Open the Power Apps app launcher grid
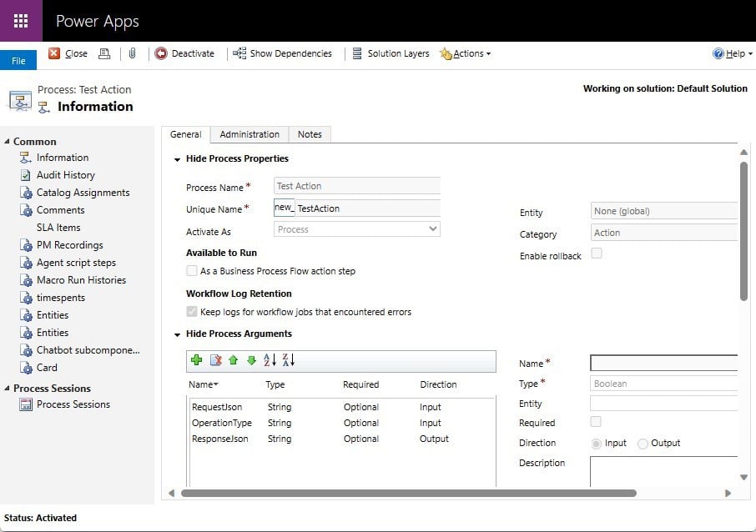 click(x=21, y=21)
